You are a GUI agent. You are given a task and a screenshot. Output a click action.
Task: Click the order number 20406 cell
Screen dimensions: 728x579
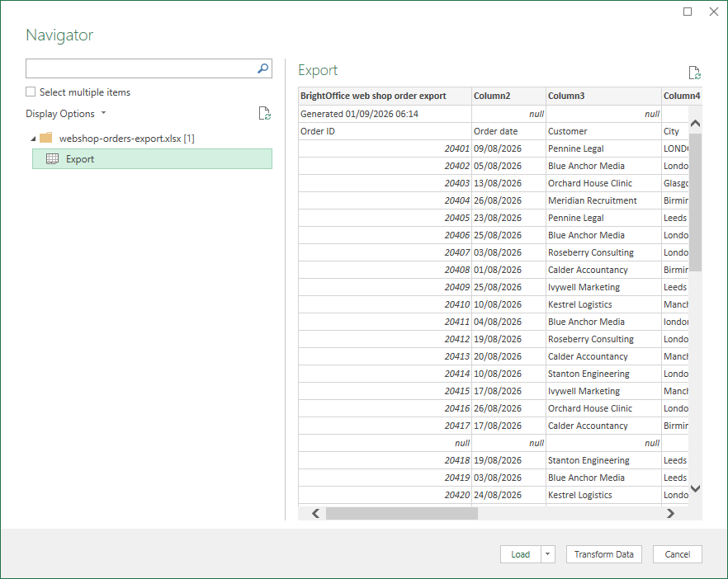[x=385, y=235]
